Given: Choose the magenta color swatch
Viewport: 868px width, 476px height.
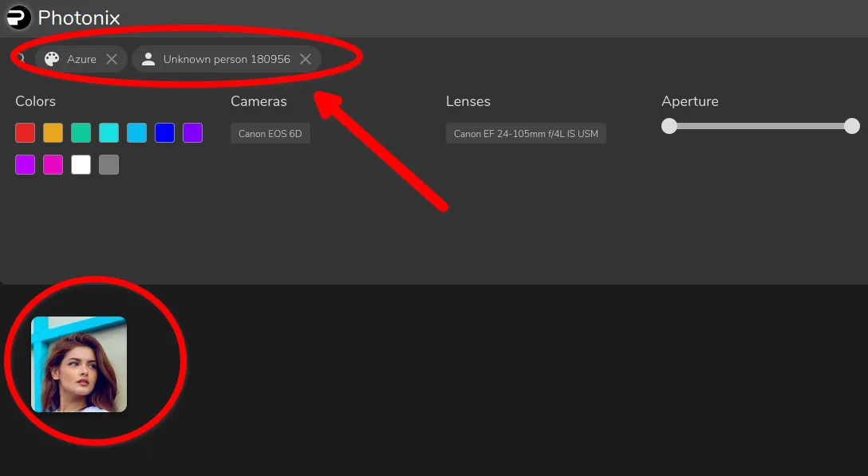Looking at the screenshot, I should point(53,165).
